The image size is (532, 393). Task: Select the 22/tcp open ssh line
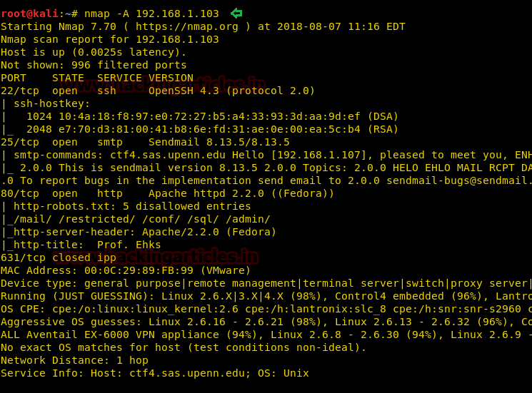(x=157, y=91)
